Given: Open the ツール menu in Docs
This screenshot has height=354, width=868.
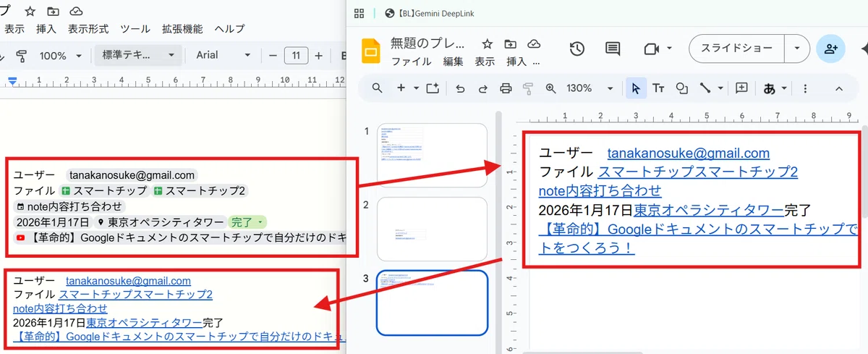Looking at the screenshot, I should (135, 29).
